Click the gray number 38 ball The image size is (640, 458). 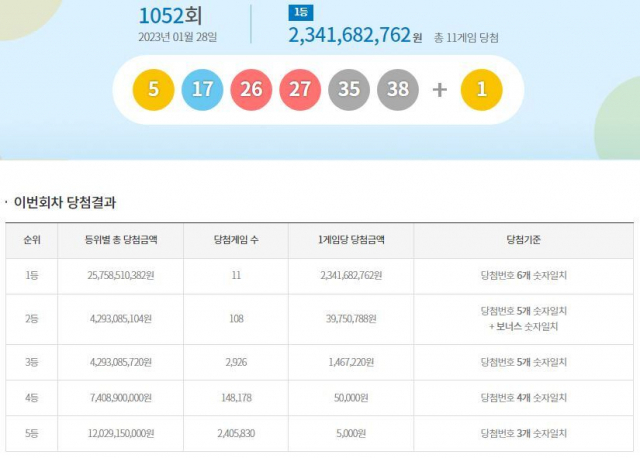398,90
